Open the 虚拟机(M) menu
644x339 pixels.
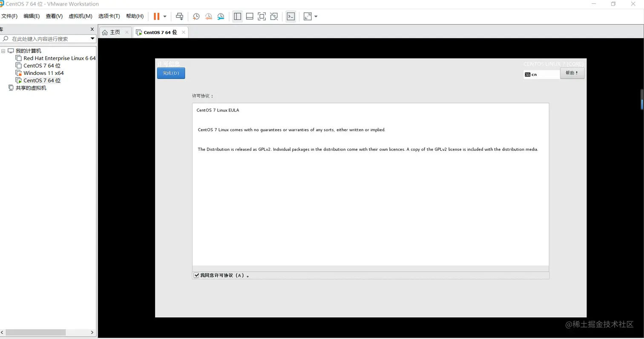pyautogui.click(x=80, y=16)
